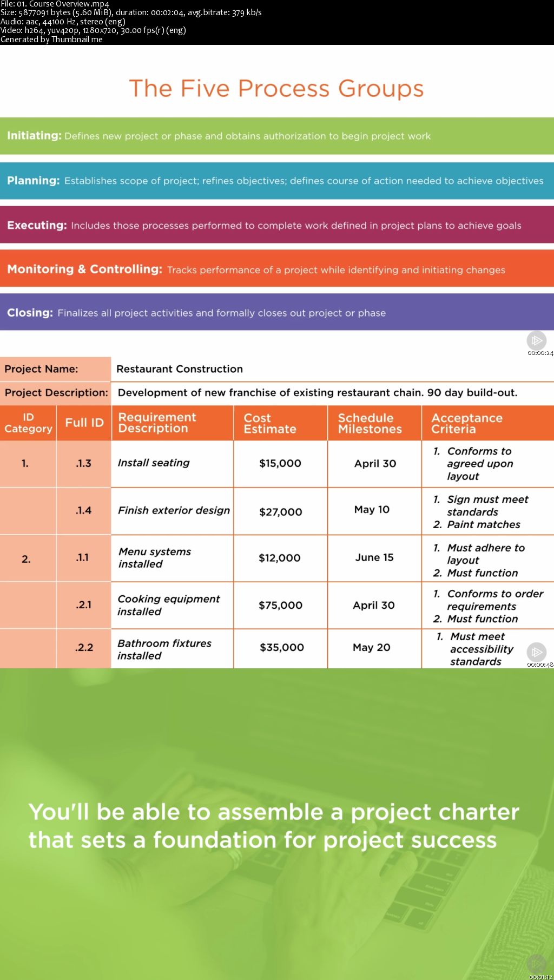Click the 'June 15' schedule milestone cell

pyautogui.click(x=374, y=558)
